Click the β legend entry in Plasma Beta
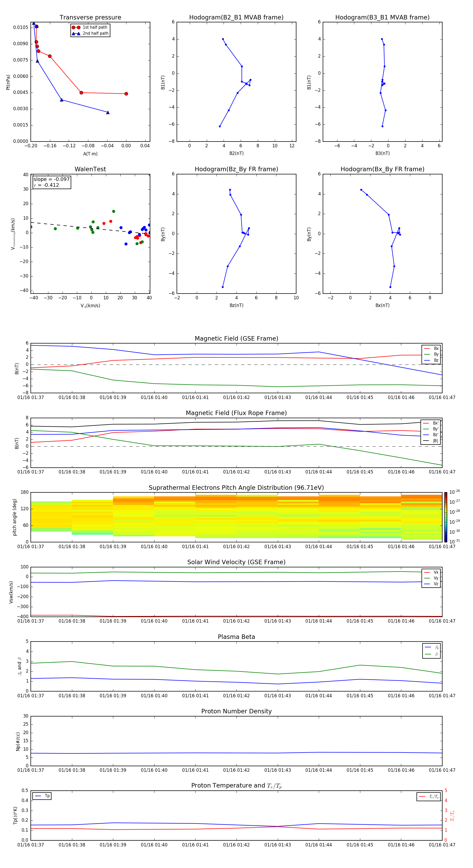Viewport: 473px width, 868px height. [x=431, y=654]
